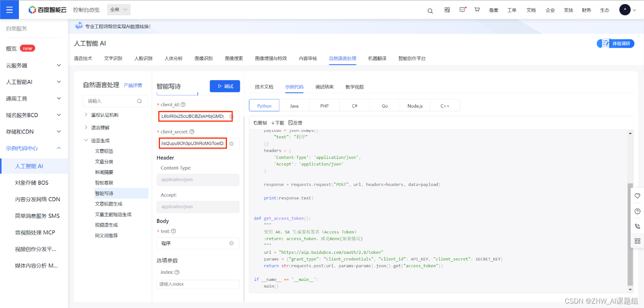Viewport: 644px width, 308px height.
Task: Switch to the OCR text recognition tab
Action: click(113, 58)
